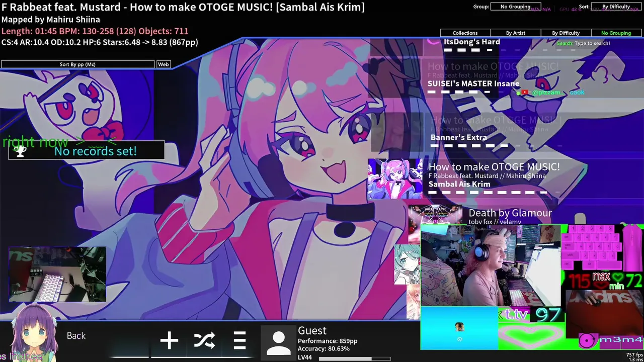The height and width of the screenshot is (362, 644).
Task: Click the LV44 level progress bar
Action: click(355, 359)
